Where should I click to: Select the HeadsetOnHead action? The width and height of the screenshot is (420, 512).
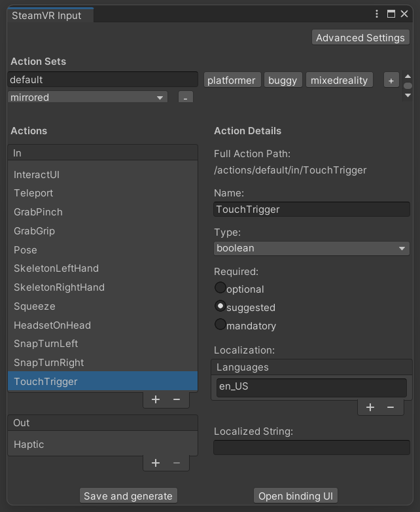103,325
